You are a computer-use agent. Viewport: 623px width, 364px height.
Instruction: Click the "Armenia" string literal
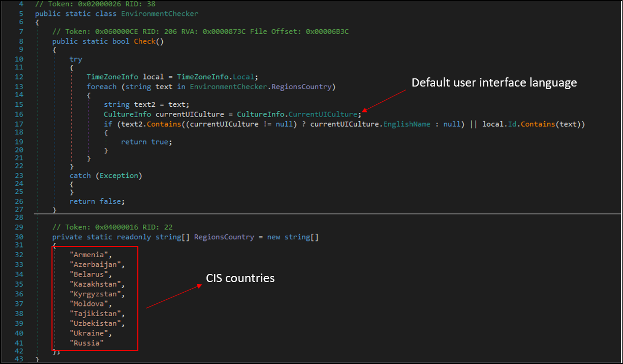pyautogui.click(x=89, y=255)
